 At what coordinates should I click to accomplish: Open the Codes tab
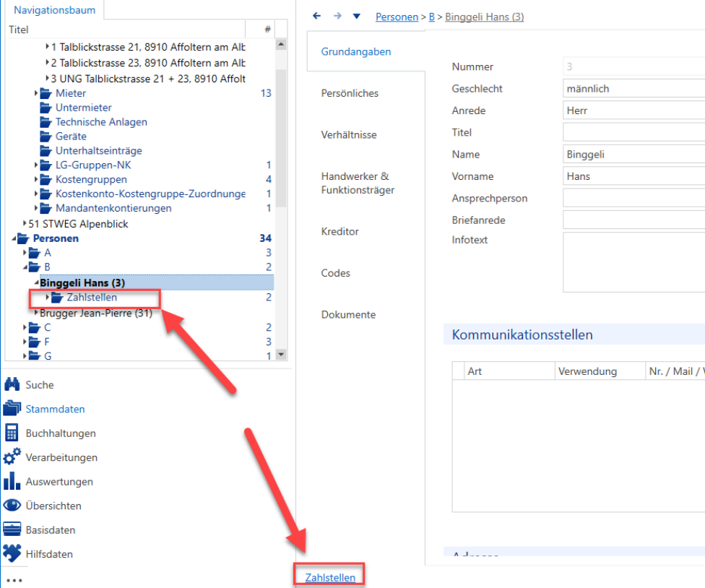click(x=335, y=273)
